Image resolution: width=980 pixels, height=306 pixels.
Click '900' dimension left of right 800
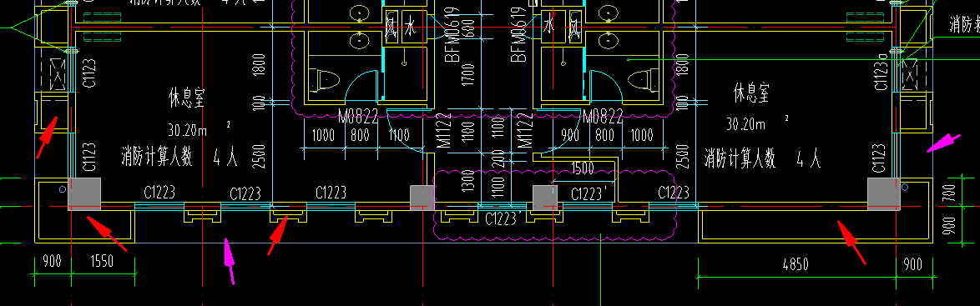point(570,136)
